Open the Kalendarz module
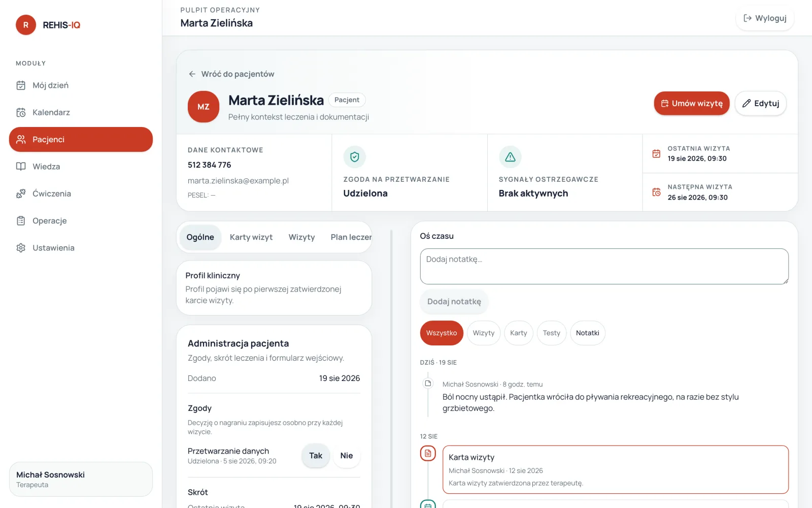Screen dimensions: 812x508 click(81, 112)
